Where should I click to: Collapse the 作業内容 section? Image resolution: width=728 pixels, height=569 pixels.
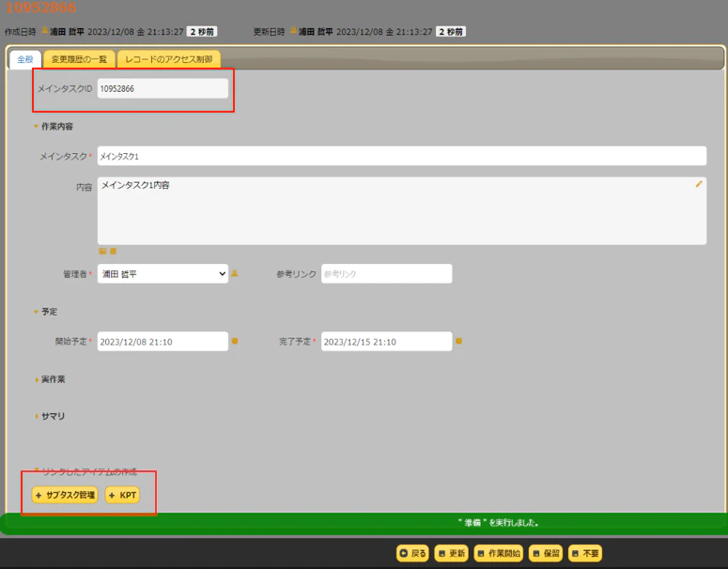(53, 126)
